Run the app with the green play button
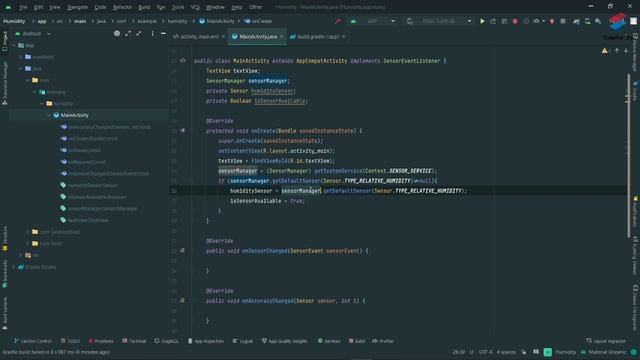The image size is (640, 360). click(x=482, y=21)
